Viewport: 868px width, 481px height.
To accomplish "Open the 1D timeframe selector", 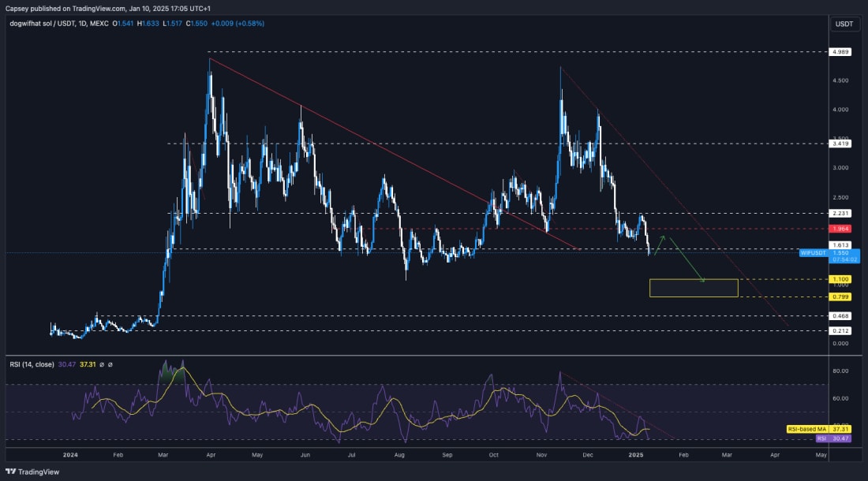I will [83, 24].
